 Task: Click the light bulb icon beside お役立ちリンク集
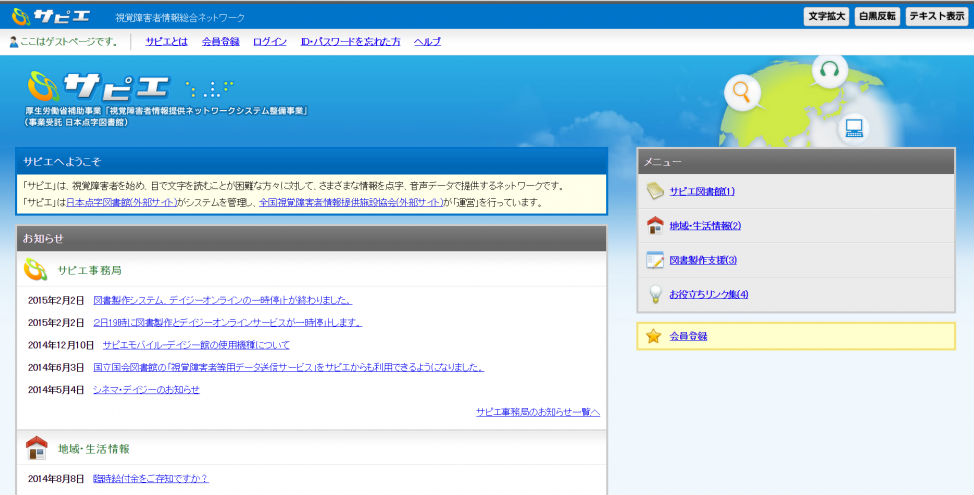click(x=655, y=294)
